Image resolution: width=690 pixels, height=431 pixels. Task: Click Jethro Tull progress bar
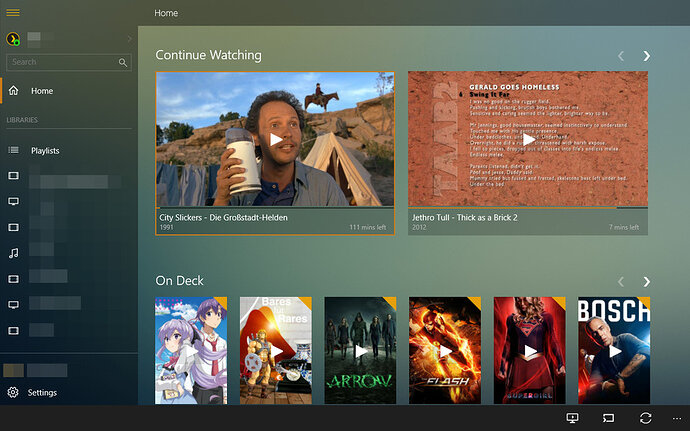point(528,207)
